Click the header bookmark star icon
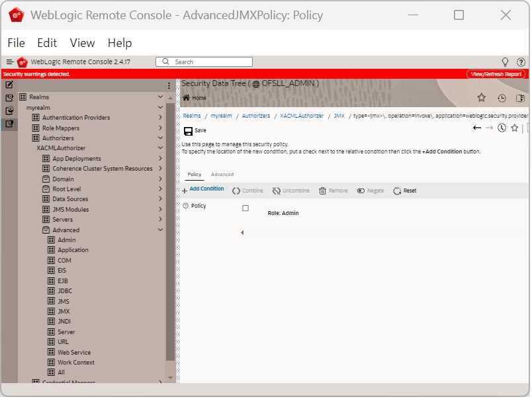The width and height of the screenshot is (532, 399). tap(483, 98)
